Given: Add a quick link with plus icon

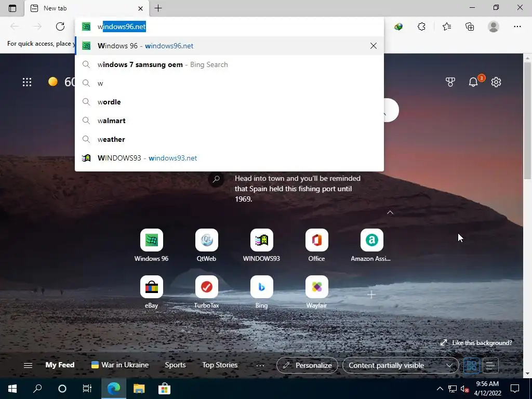Looking at the screenshot, I should coord(371,295).
